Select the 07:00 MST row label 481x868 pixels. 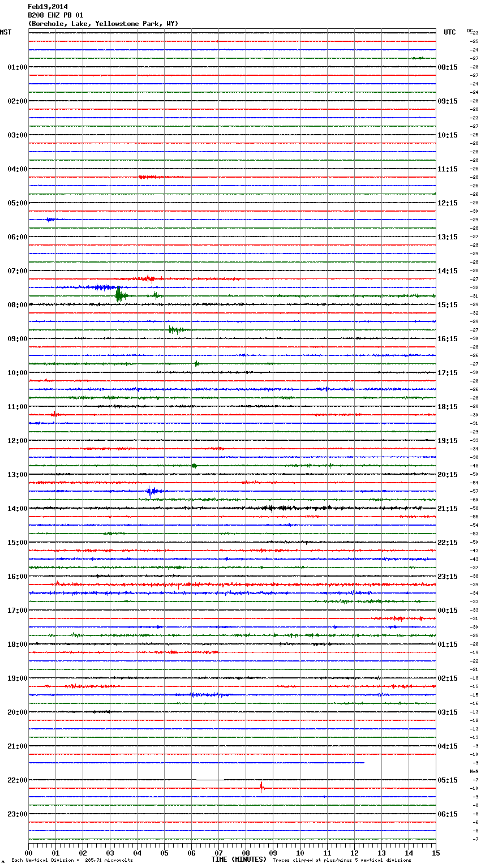point(18,271)
